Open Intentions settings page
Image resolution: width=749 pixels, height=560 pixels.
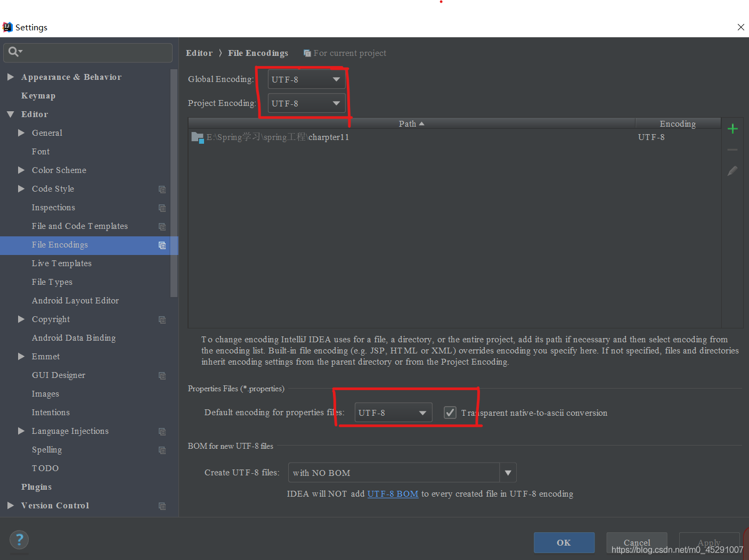(x=51, y=413)
